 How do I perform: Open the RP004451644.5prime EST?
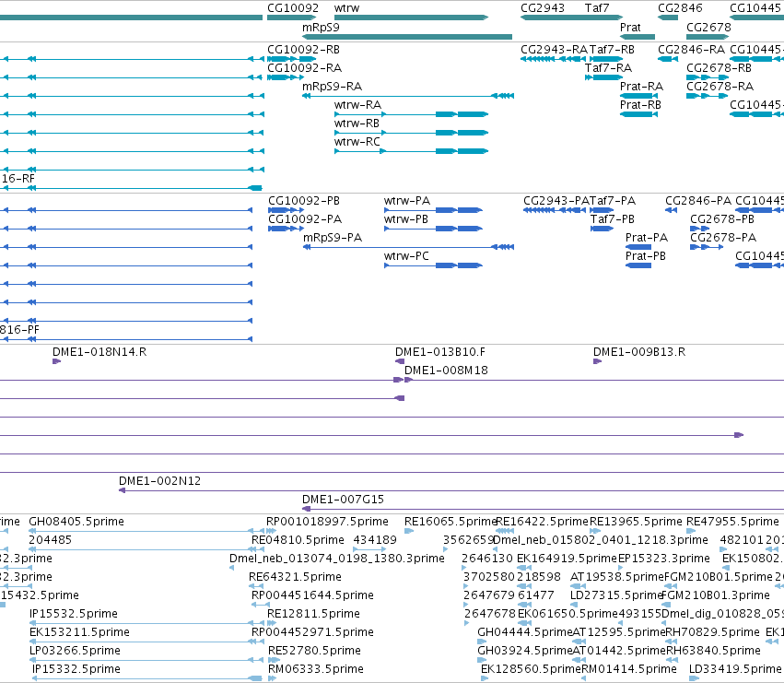(x=261, y=605)
